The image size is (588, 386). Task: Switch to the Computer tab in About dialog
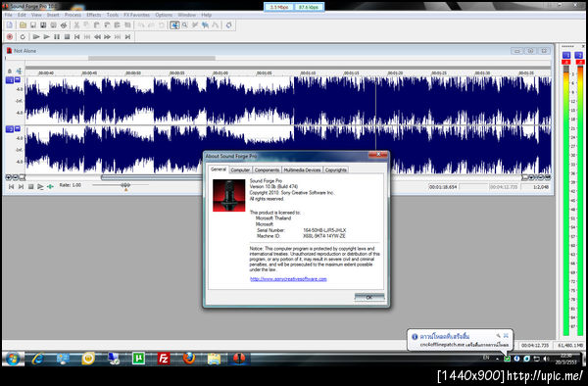click(x=240, y=170)
